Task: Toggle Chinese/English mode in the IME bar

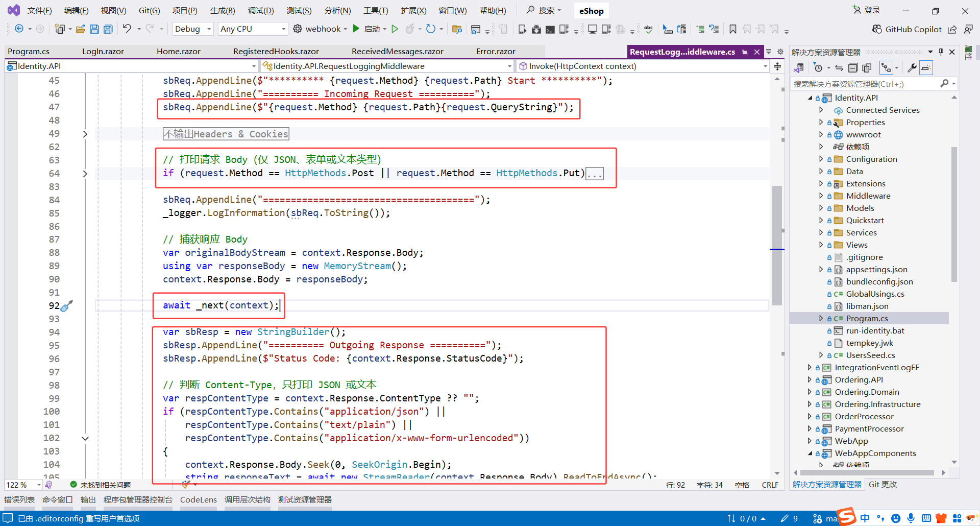Action: [x=865, y=518]
